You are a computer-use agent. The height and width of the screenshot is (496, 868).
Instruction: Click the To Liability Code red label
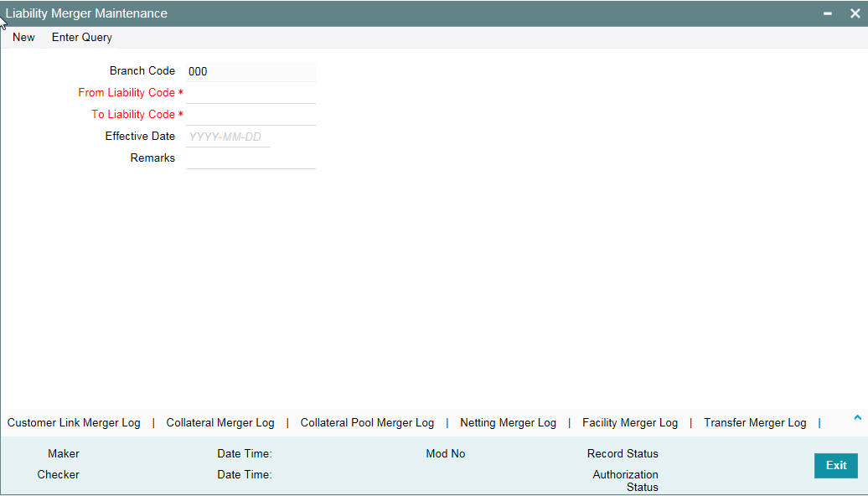133,115
